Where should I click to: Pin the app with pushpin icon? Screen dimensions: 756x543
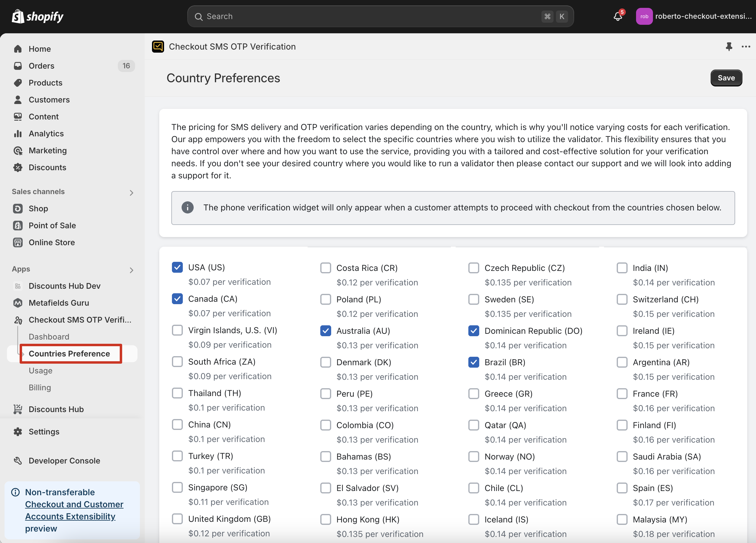point(729,46)
